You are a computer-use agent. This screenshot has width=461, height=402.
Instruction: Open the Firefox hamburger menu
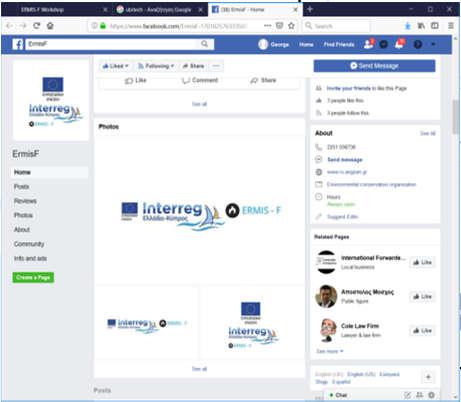451,26
